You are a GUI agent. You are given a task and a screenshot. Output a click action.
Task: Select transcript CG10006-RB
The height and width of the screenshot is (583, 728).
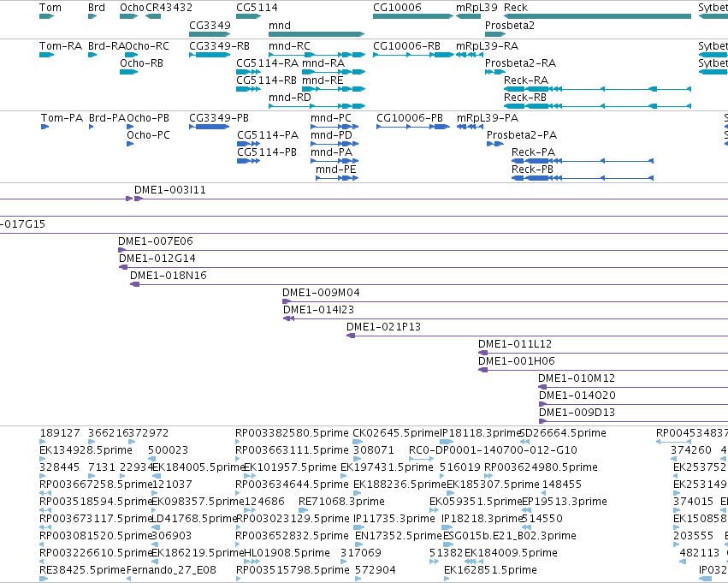(412, 55)
